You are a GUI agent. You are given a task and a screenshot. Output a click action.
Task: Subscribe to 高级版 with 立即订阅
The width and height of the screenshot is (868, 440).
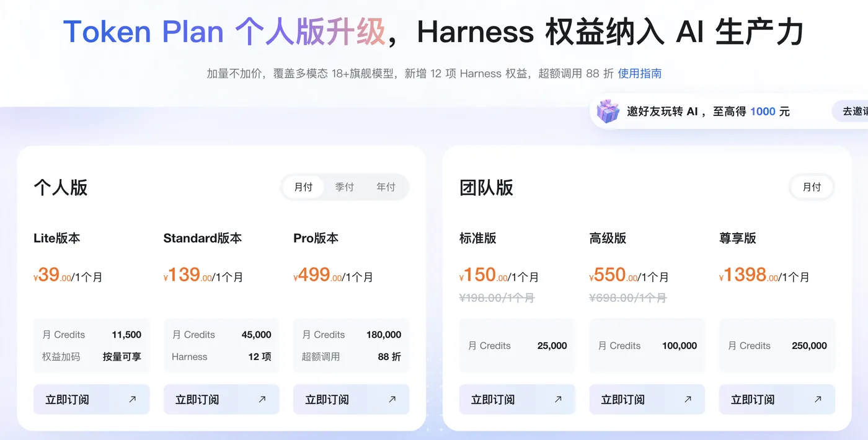(647, 400)
